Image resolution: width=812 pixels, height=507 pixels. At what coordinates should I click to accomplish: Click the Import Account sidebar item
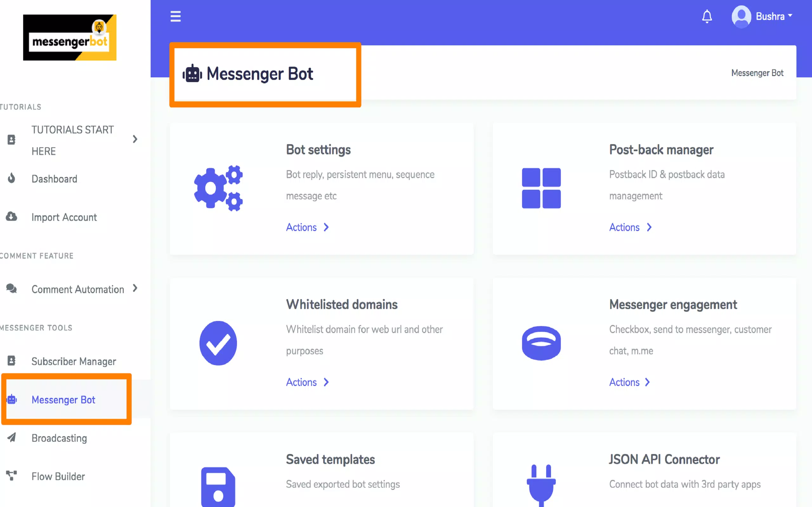(64, 217)
